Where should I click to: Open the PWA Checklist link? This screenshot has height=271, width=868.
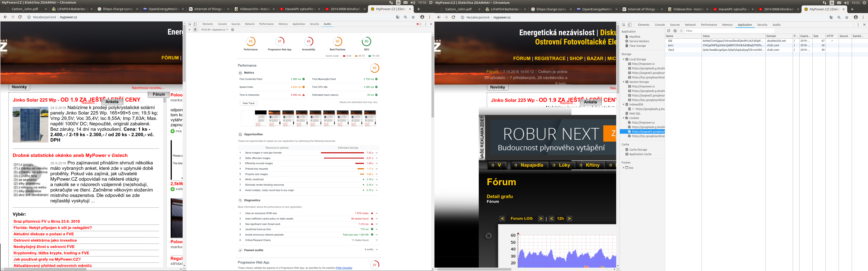point(344,268)
